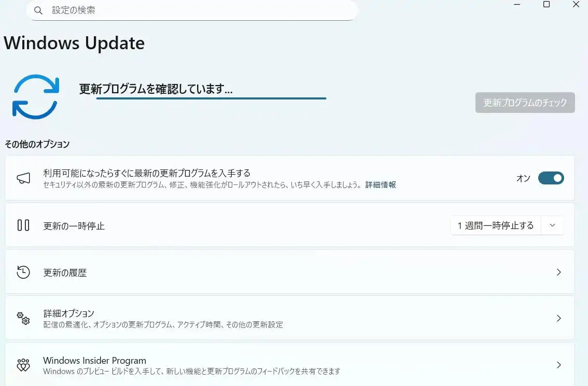The width and height of the screenshot is (588, 386).
Task: Click the Windows Insider Program hearts icon
Action: pyautogui.click(x=23, y=365)
